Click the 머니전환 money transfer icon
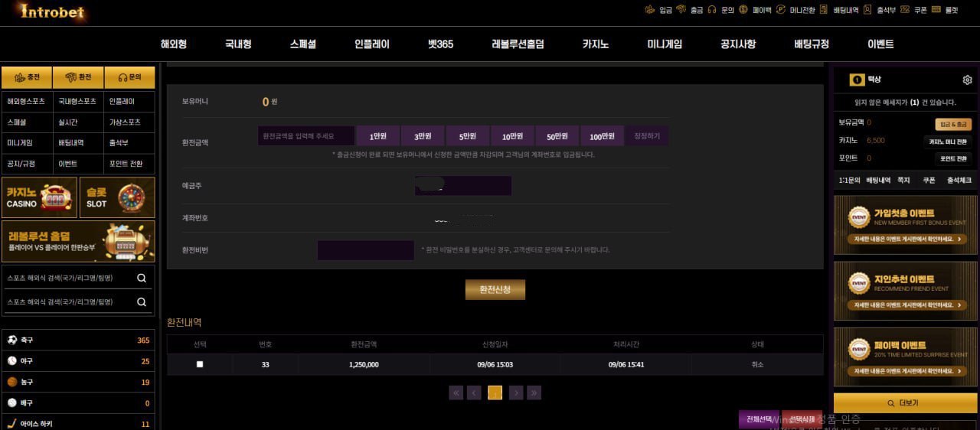This screenshot has width=980, height=430. [x=780, y=10]
